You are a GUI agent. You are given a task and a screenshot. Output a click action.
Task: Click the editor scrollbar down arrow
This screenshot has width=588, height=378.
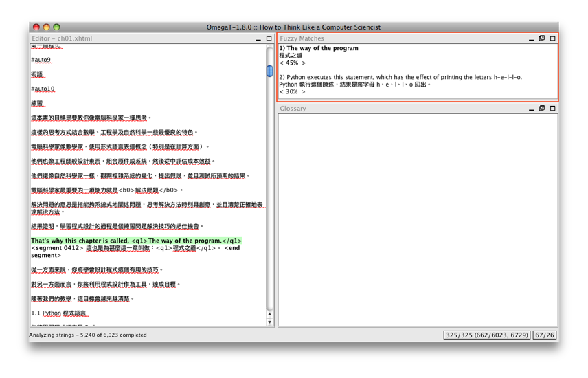point(269,322)
